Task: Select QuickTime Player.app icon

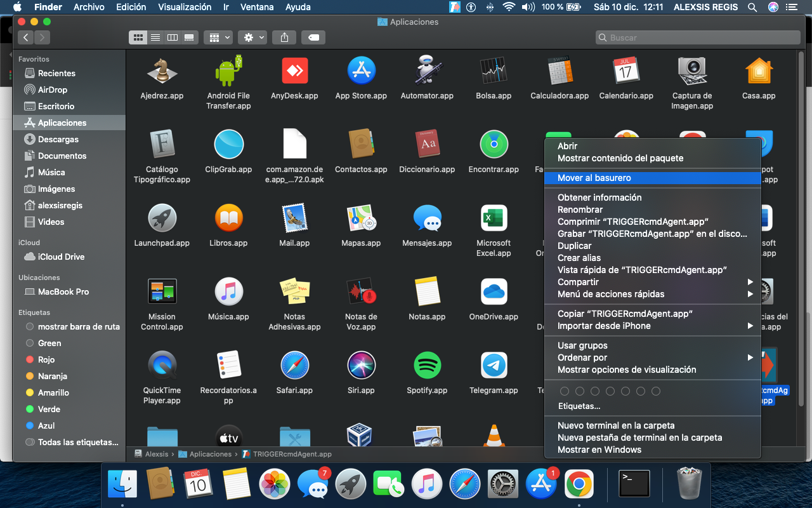Action: tap(162, 365)
